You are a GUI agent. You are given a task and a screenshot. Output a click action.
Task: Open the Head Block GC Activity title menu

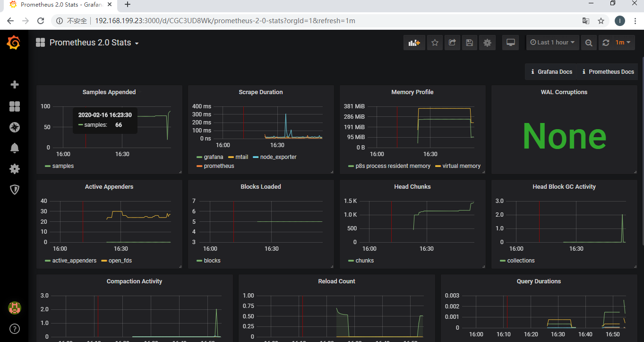tap(564, 187)
